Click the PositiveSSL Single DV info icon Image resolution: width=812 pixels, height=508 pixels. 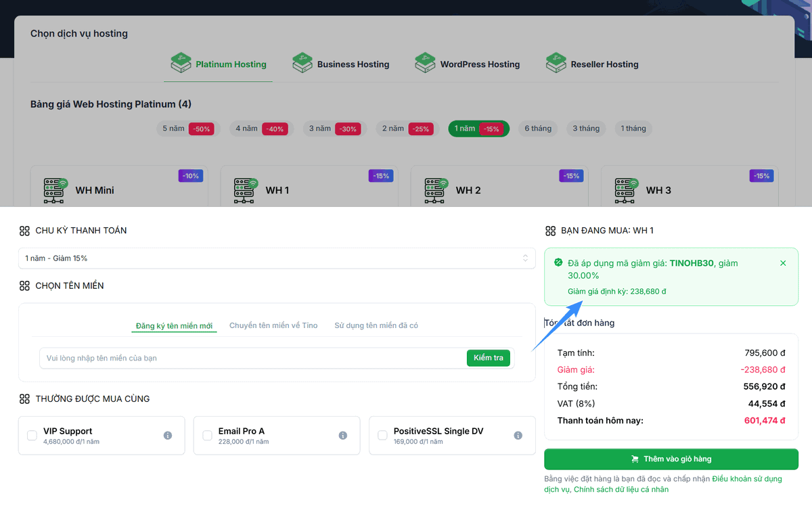tap(518, 436)
